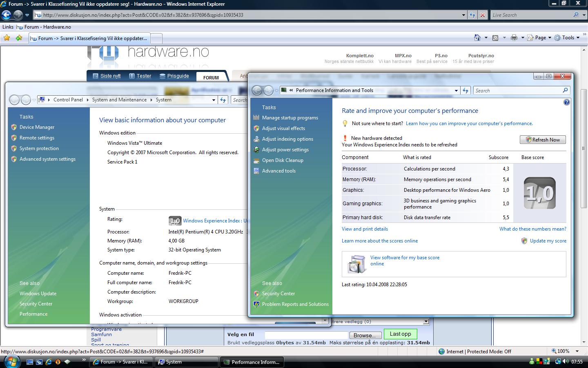Open Disk Cleanup task link
This screenshot has height=368, width=588.
(283, 160)
